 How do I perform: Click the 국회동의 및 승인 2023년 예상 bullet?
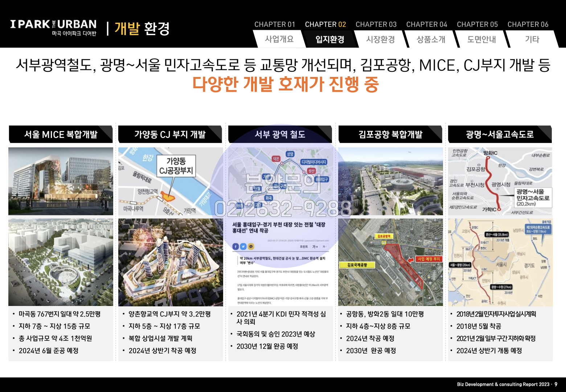point(276,334)
